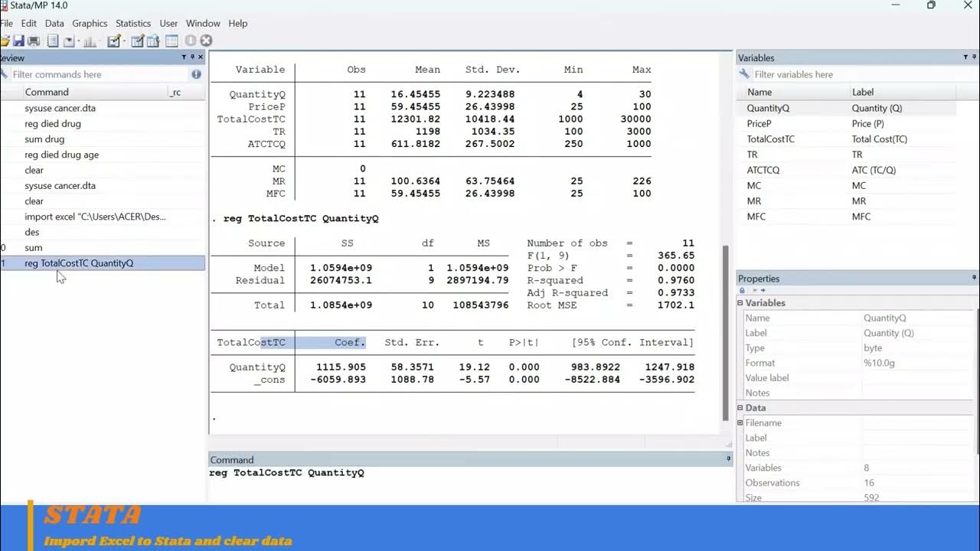Viewport: 980px width, 551px height.
Task: Click the info icon in Review filter
Action: [x=196, y=74]
